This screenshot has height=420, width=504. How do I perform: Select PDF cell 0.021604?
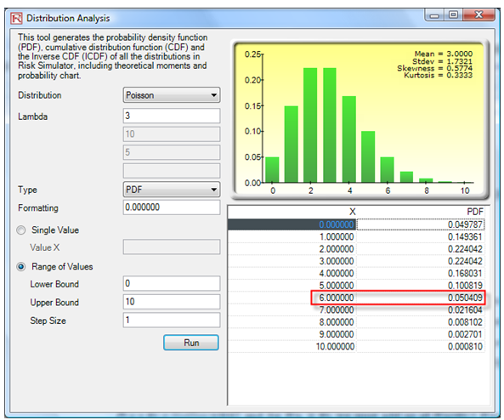(x=421, y=310)
